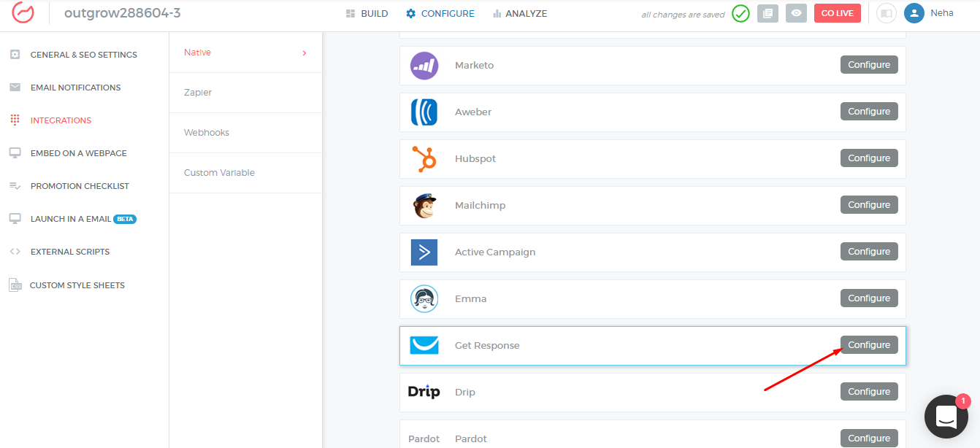The image size is (980, 448).
Task: Click the Marketo integration name
Action: [x=475, y=66]
